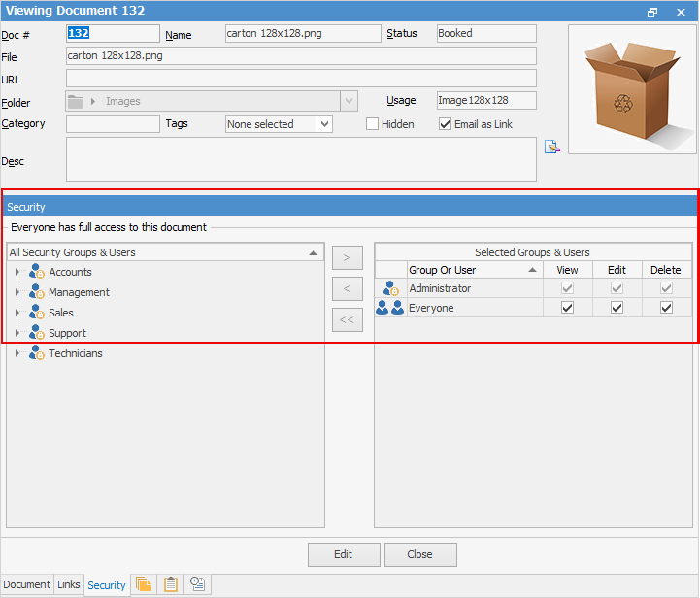The height and width of the screenshot is (598, 700).
Task: Open the clock schedule icon tab
Action: point(197,584)
